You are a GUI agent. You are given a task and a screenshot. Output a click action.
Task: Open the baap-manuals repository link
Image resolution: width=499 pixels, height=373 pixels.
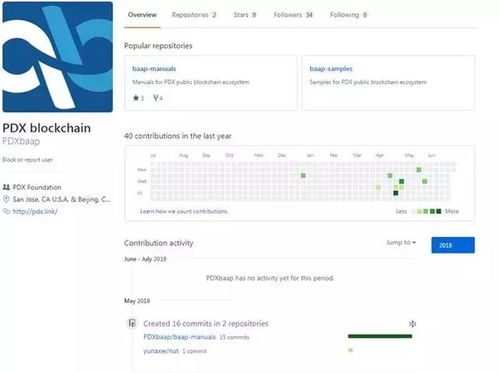coord(154,69)
